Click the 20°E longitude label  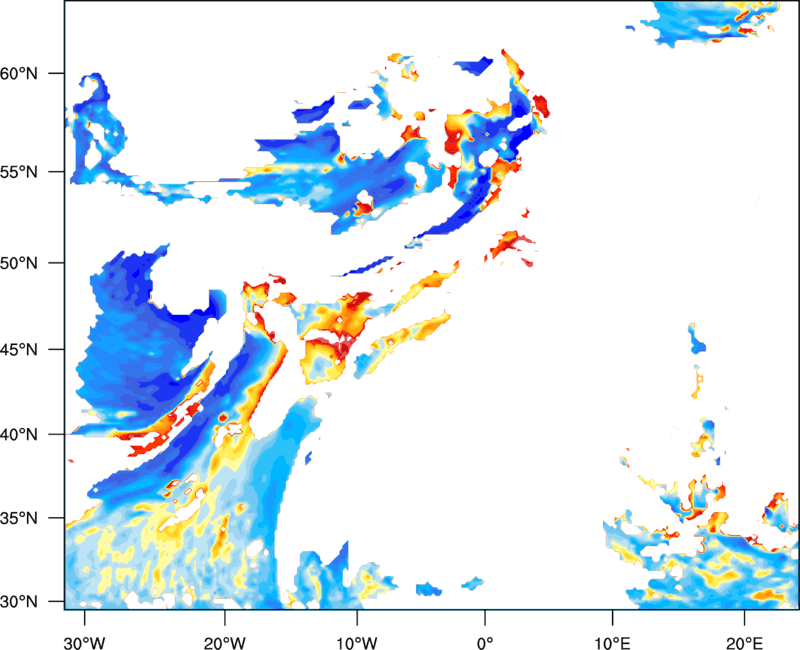tap(744, 643)
